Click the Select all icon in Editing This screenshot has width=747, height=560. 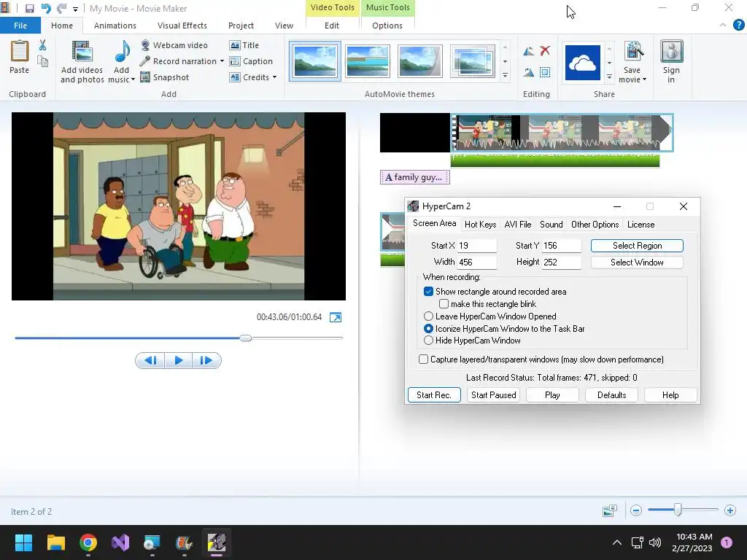tap(545, 72)
